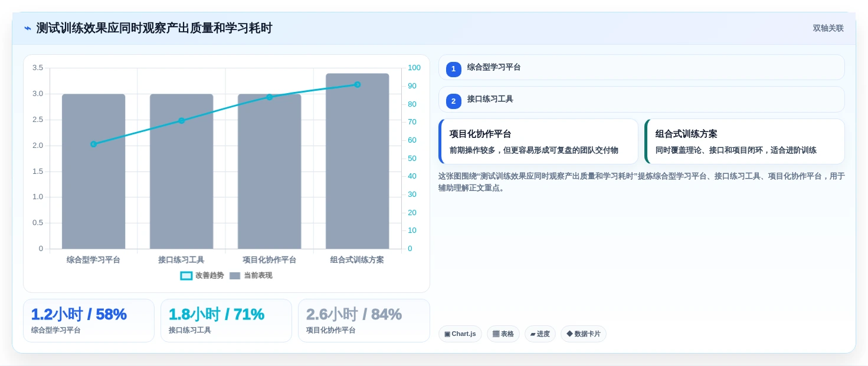Screen dimensions: 868x366
Task: Click the 双轴关联 label
Action: click(828, 28)
